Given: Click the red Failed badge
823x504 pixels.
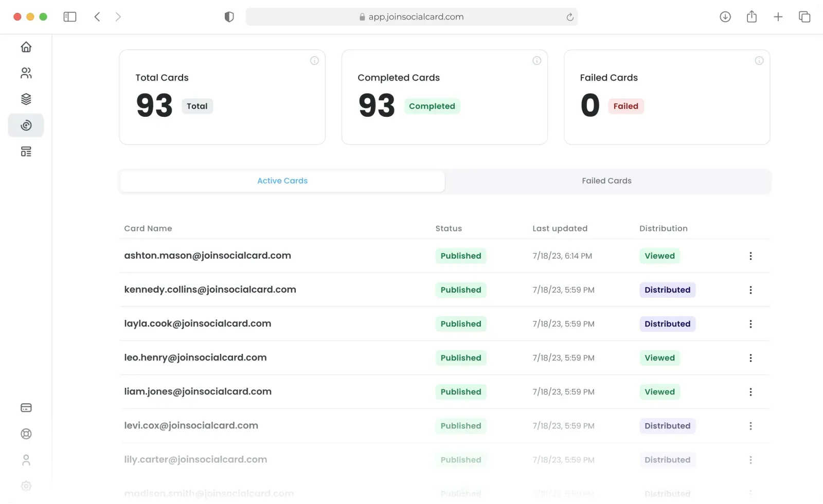Looking at the screenshot, I should 625,106.
